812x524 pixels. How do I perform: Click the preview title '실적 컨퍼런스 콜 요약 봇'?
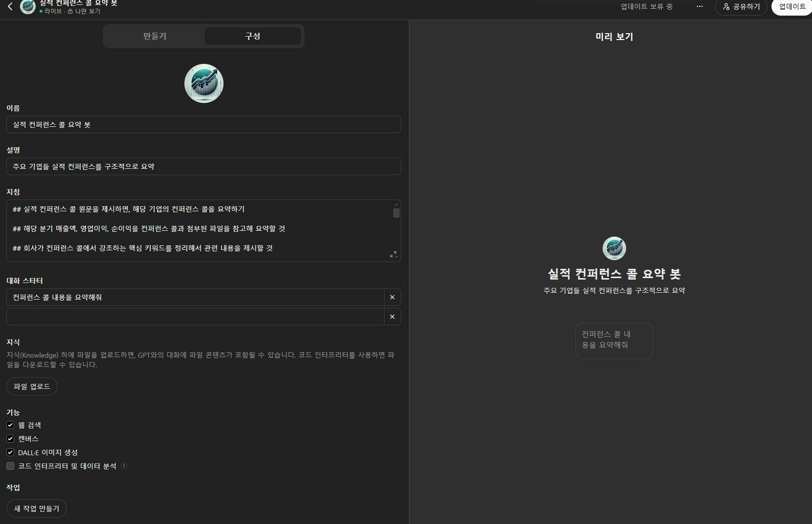[614, 274]
